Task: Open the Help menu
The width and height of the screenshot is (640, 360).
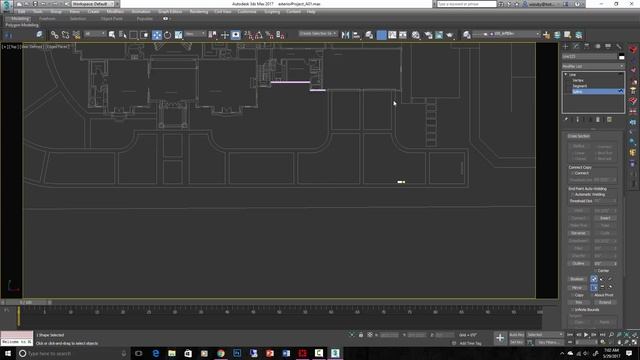Action: 311,12
